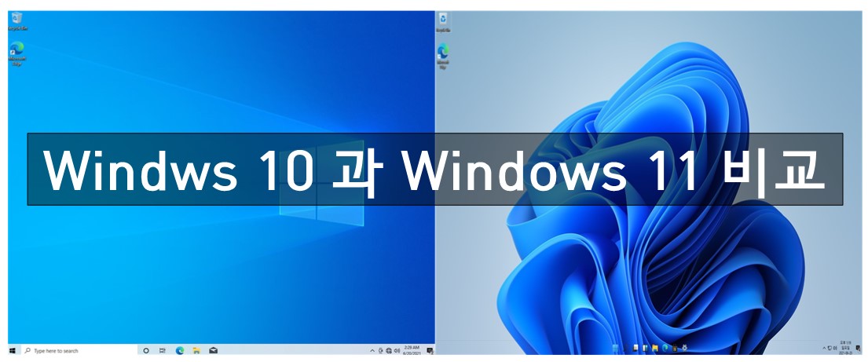Launch Edge from the Windows 11 taskbar

665,348
